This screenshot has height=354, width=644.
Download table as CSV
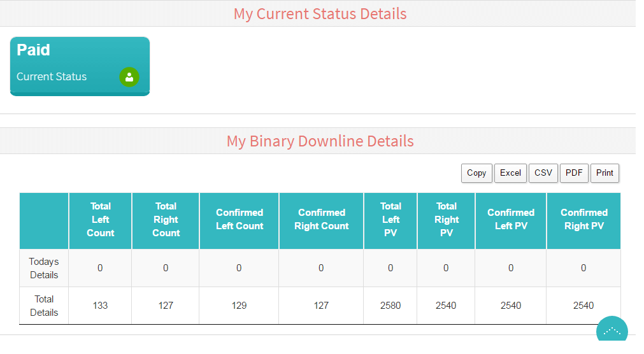pos(543,173)
